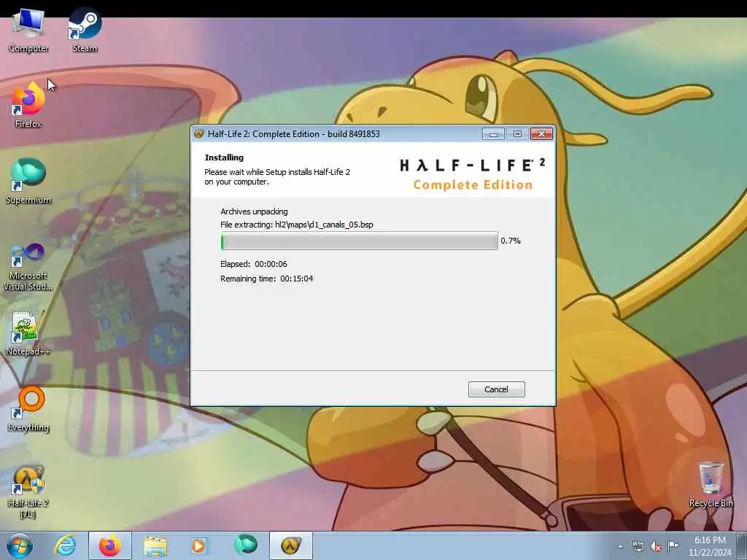Minimize the Half-Life 2 installer window
The width and height of the screenshot is (747, 560).
click(x=493, y=134)
